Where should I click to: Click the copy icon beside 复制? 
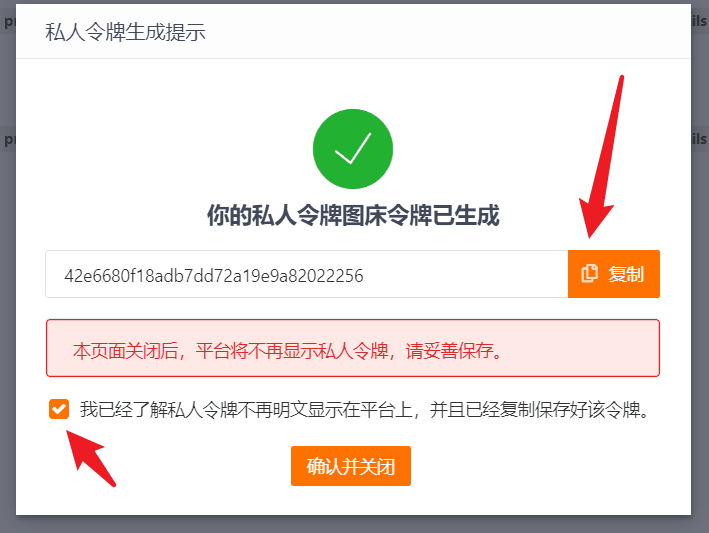click(x=589, y=274)
